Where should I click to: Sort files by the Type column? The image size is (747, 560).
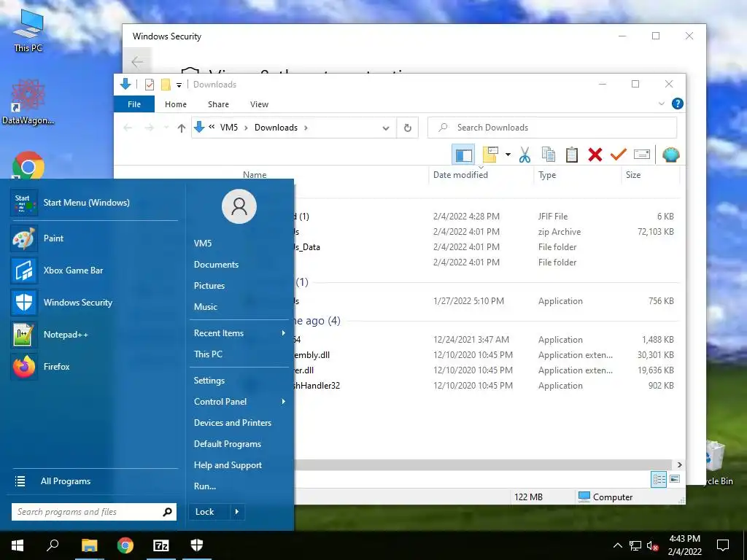coord(547,175)
